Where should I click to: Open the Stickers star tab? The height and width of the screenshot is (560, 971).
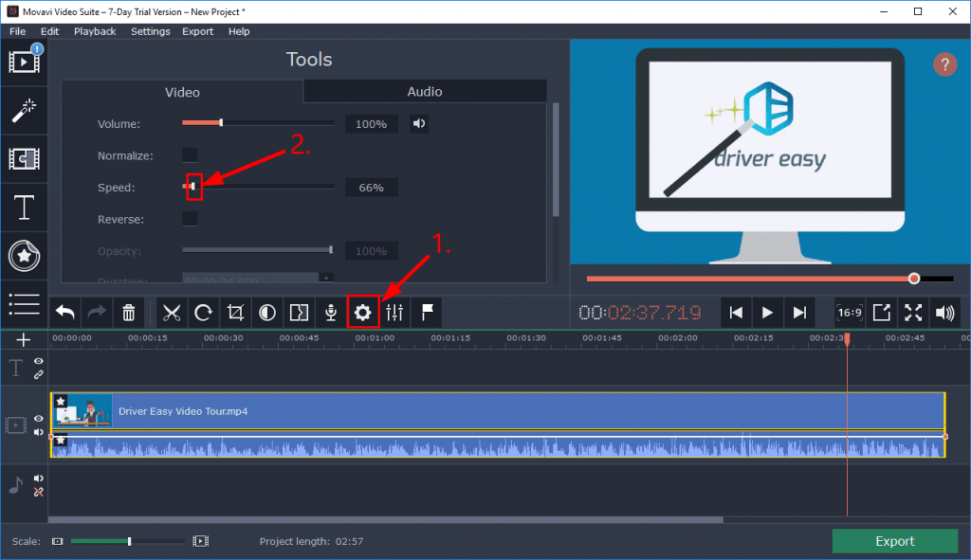(x=24, y=256)
